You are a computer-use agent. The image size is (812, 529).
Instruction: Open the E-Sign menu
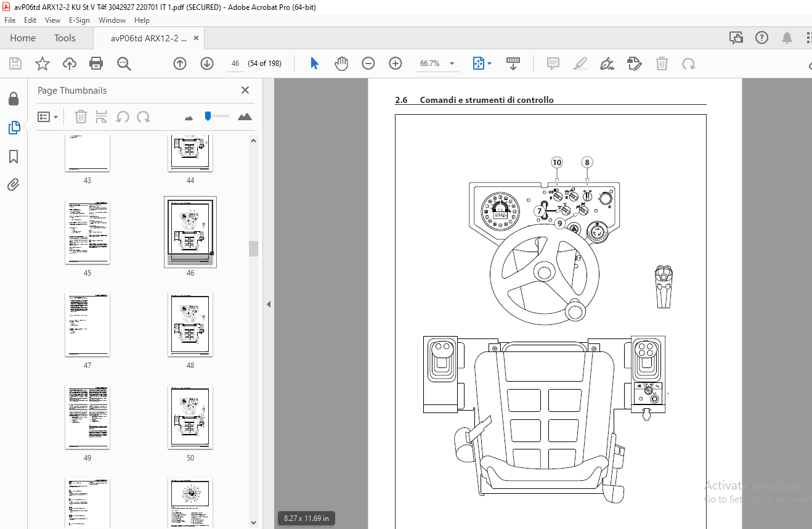pos(79,20)
